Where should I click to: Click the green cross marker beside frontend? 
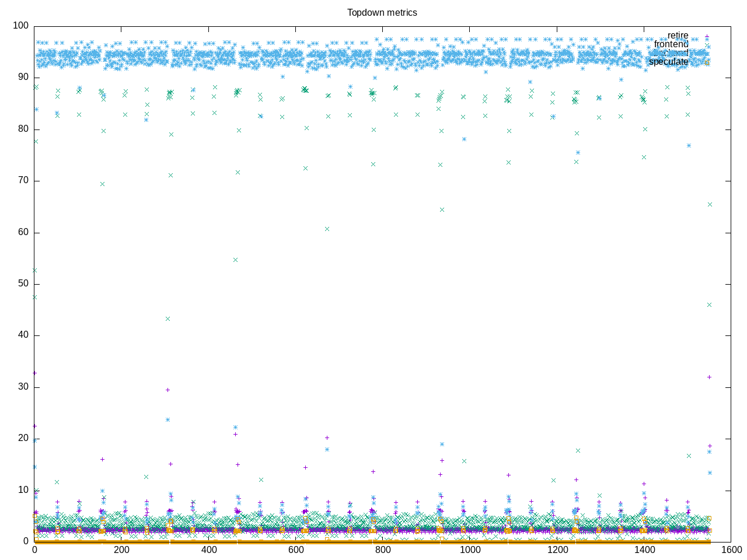click(x=707, y=44)
